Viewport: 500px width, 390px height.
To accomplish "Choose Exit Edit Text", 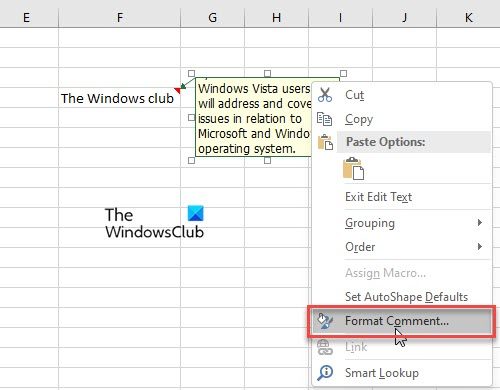I will [x=402, y=197].
